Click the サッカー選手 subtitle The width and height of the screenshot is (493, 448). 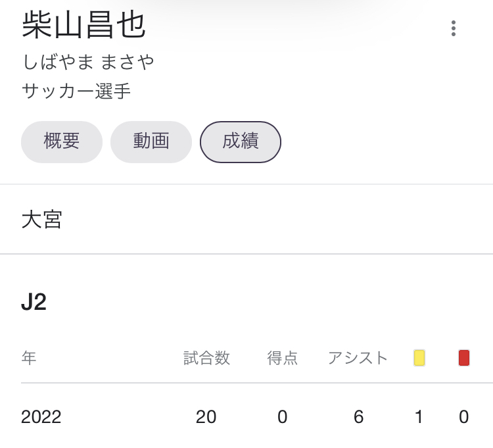click(x=76, y=91)
